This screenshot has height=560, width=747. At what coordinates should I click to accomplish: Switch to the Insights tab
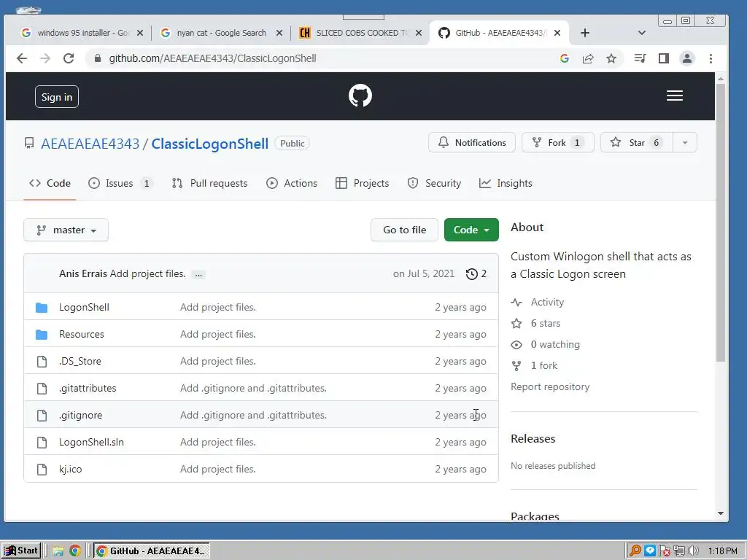[506, 183]
